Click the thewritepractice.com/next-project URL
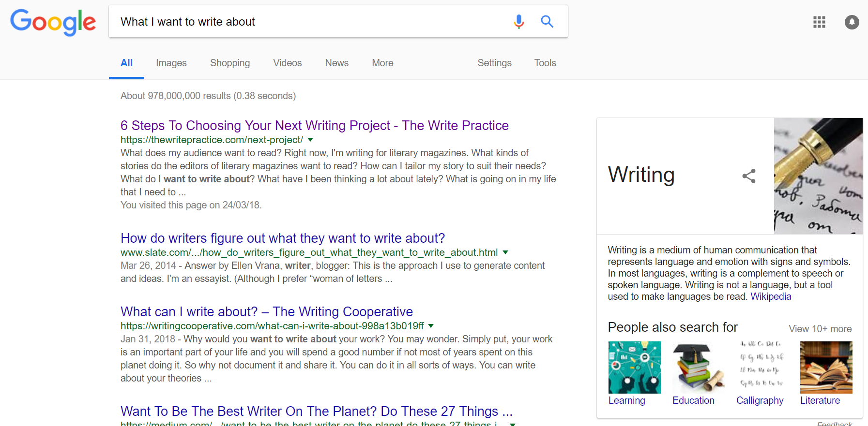The image size is (868, 426). pos(212,140)
